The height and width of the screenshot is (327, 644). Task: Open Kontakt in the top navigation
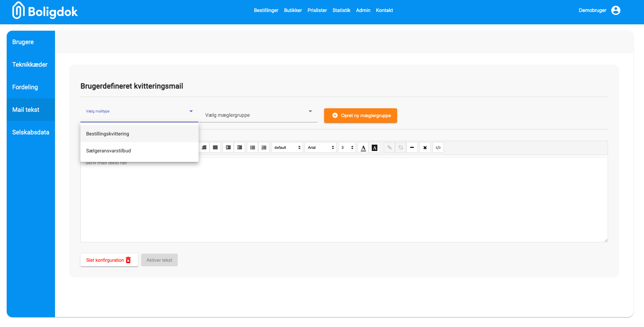click(x=384, y=10)
